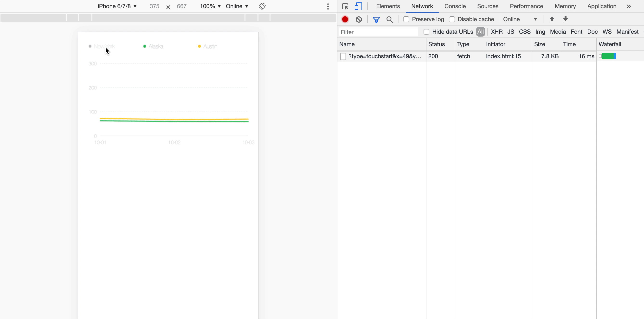Screen dimensions: 644x319
Task: Stop recording the network log
Action: (345, 19)
